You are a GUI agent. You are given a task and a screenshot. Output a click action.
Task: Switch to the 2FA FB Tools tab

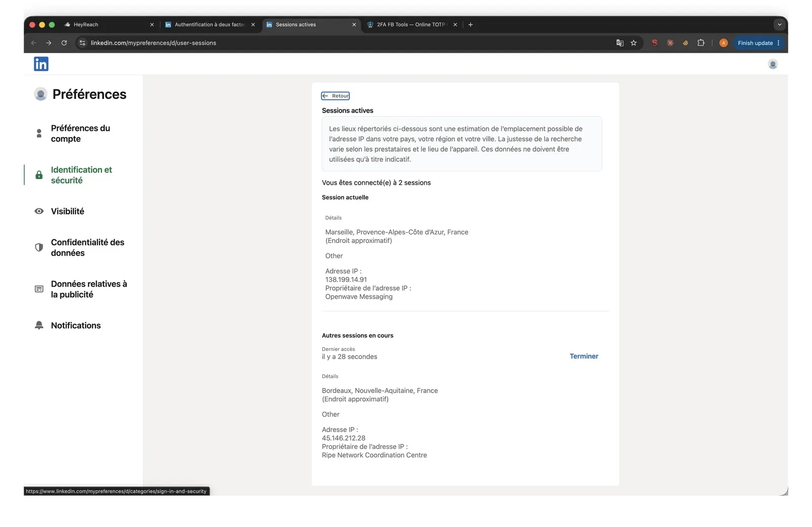tap(412, 24)
